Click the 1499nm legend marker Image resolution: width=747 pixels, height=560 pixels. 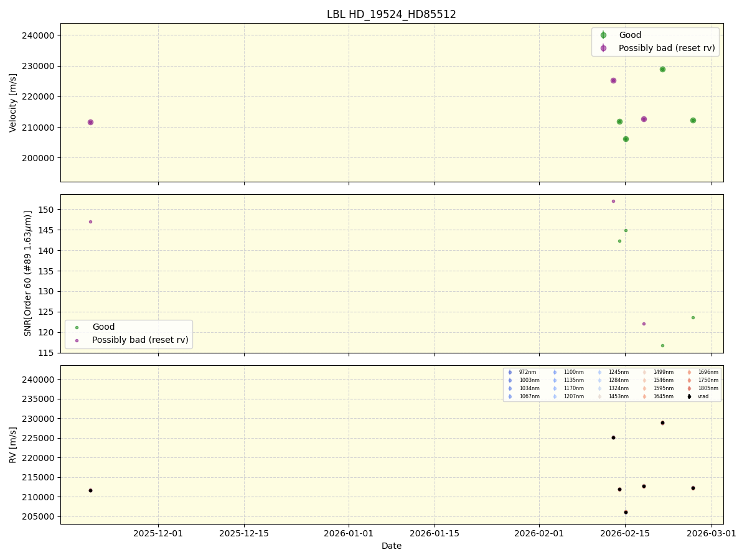644,372
